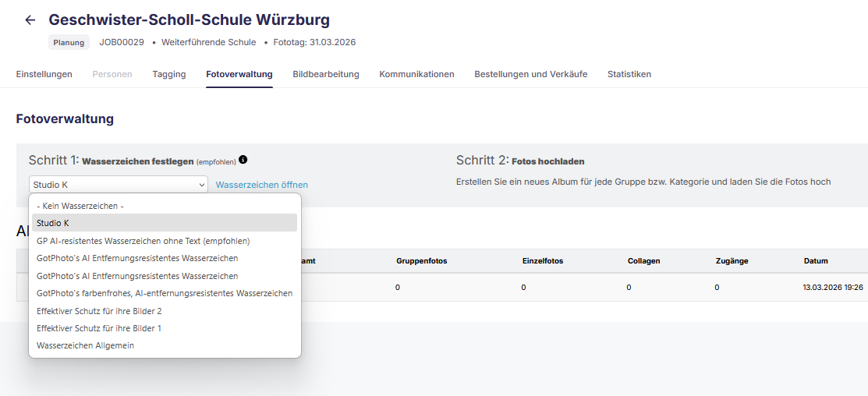Click the back arrow icon
The height and width of the screenshot is (396, 868).
point(30,20)
